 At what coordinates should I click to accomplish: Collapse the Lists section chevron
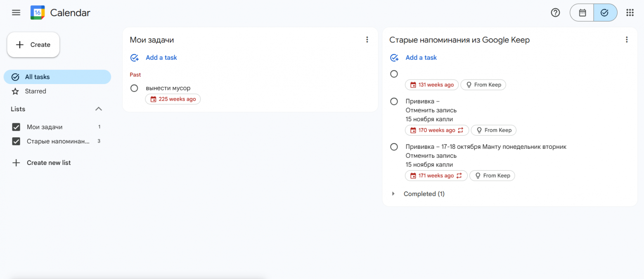pos(99,109)
